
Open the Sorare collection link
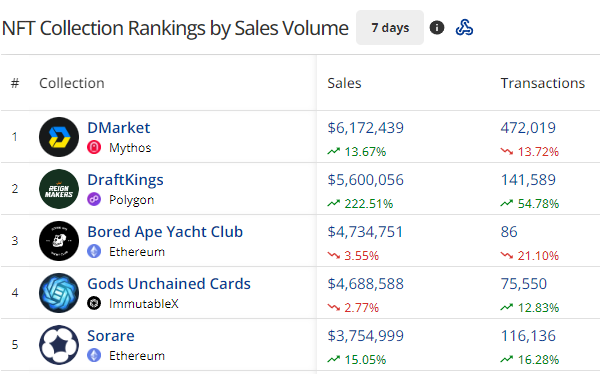click(x=111, y=336)
